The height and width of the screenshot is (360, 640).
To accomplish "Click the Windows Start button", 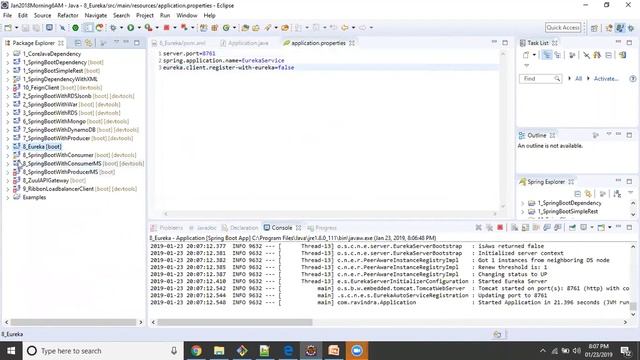I will point(11,351).
